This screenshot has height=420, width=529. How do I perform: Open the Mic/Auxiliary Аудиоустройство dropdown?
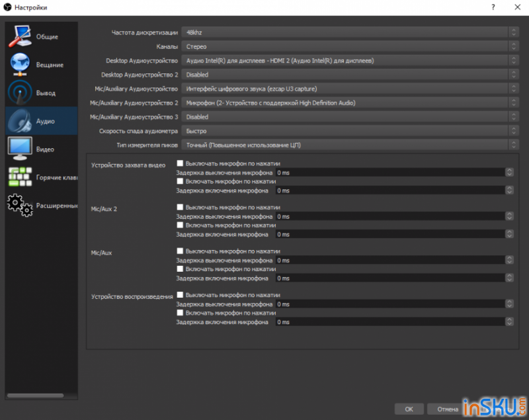pyautogui.click(x=350, y=89)
